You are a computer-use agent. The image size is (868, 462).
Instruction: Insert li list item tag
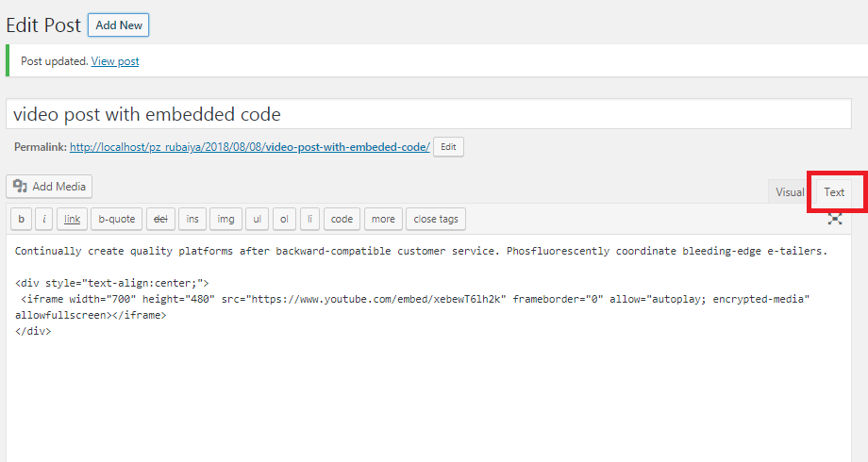coord(310,219)
